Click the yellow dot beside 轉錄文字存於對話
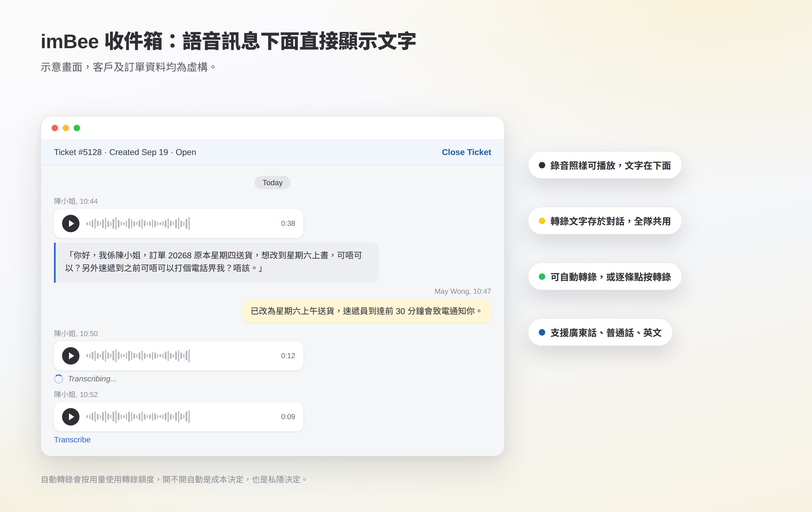 tap(542, 221)
